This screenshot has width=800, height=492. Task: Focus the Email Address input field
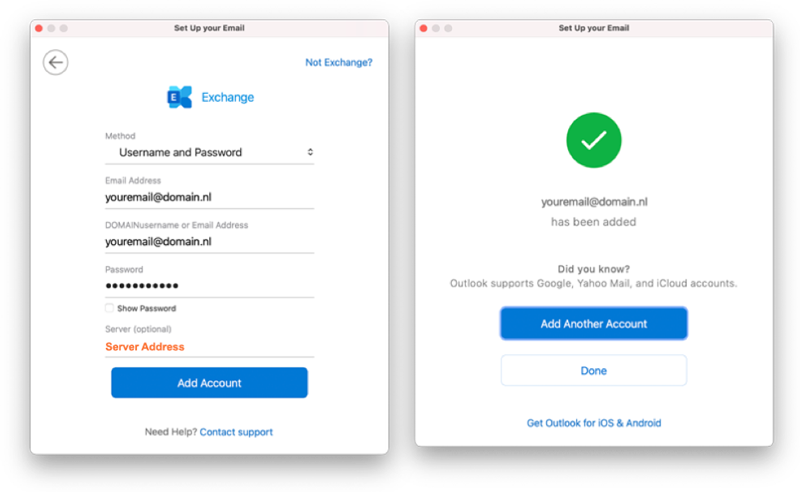(209, 197)
